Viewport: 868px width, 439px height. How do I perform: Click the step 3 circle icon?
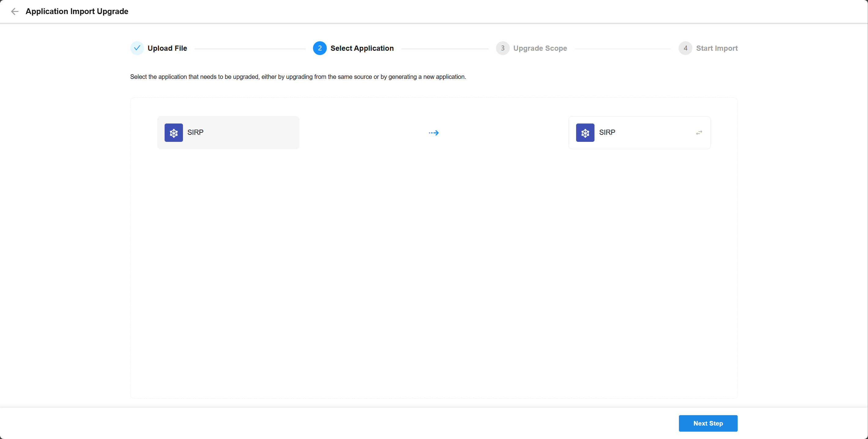point(502,48)
